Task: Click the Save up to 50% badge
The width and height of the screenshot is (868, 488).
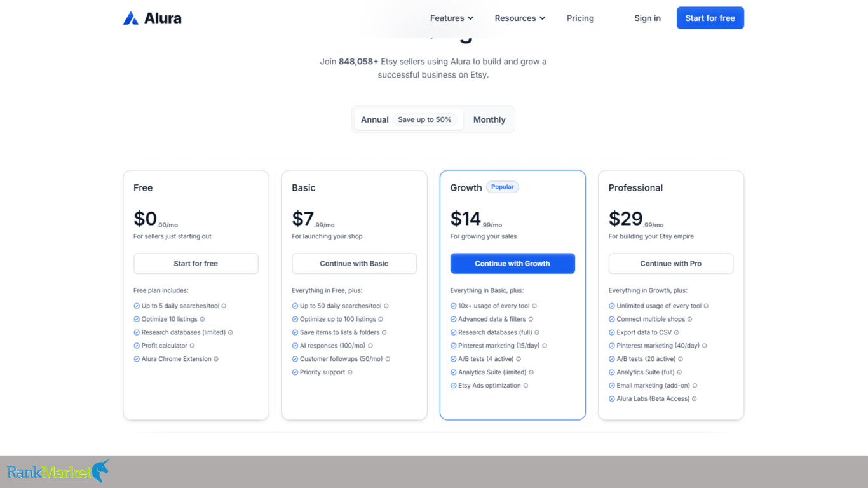Action: [x=424, y=119]
